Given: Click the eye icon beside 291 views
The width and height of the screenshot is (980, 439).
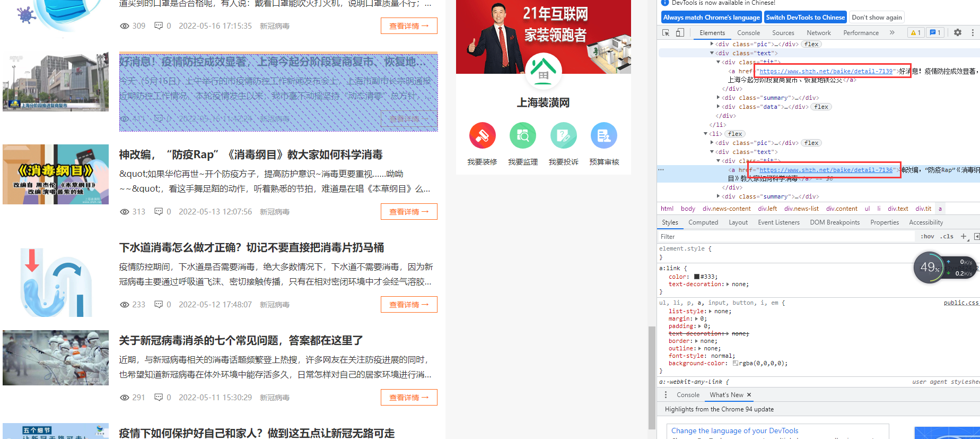Looking at the screenshot, I should [125, 398].
